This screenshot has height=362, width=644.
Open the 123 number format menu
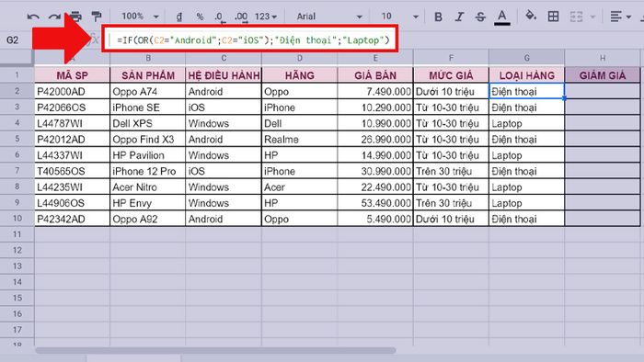(x=266, y=17)
